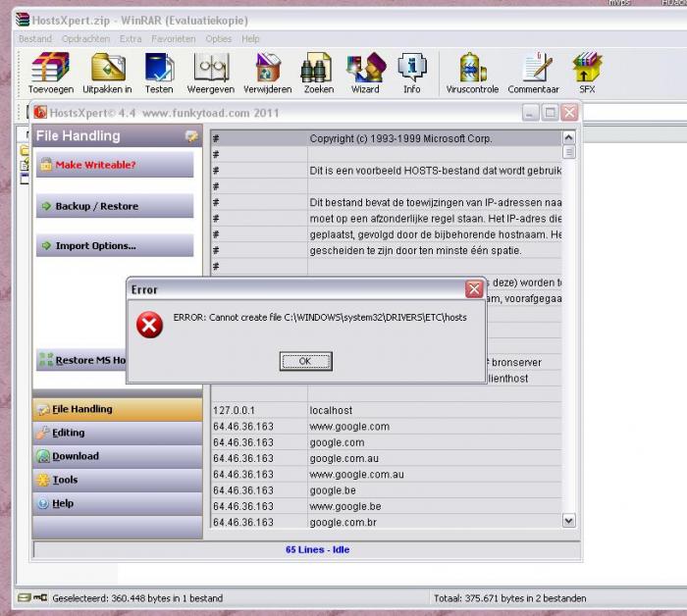Screen dimensions: 687x616
Task: Click the red error X icon in dialog
Action: [149, 325]
